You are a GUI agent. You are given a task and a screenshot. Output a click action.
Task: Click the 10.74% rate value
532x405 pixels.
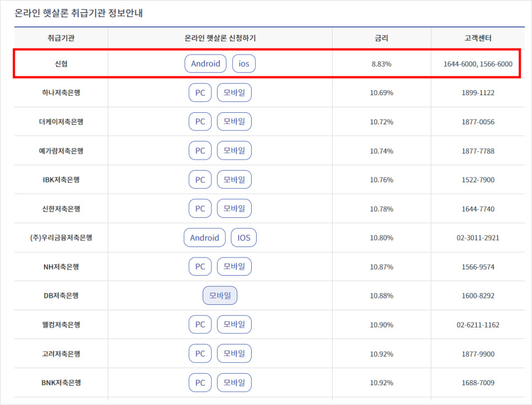tap(381, 151)
